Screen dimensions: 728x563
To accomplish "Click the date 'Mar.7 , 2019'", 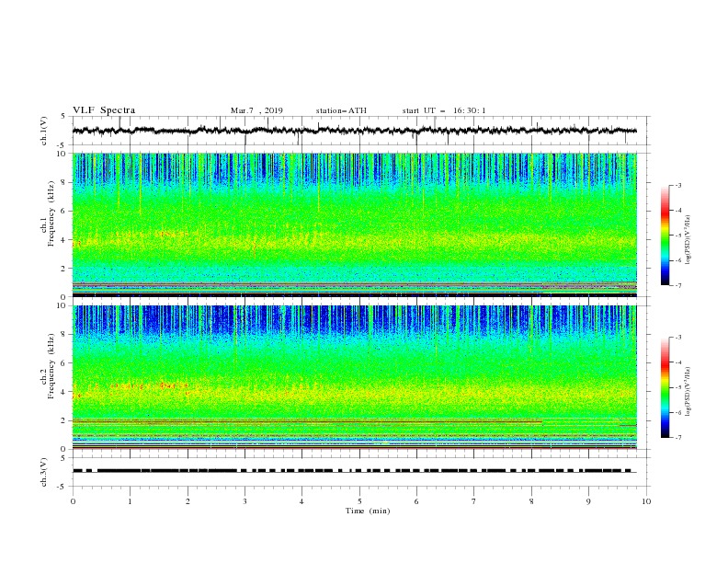I will pos(256,110).
